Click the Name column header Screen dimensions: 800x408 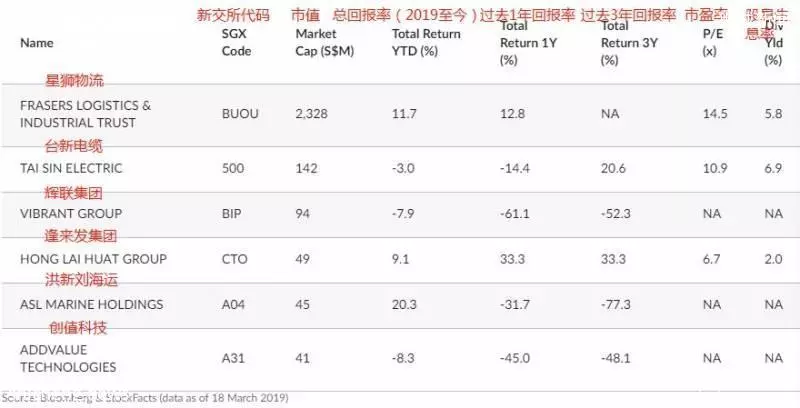click(37, 43)
